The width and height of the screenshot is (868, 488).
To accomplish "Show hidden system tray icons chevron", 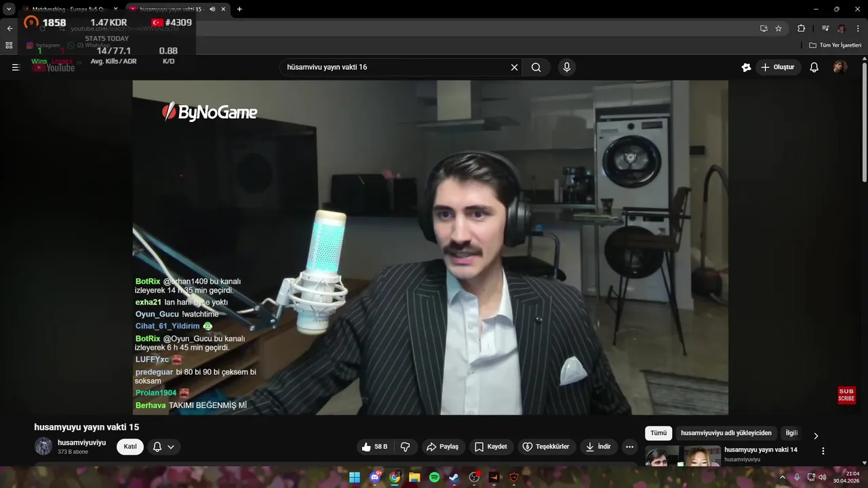I will click(783, 477).
